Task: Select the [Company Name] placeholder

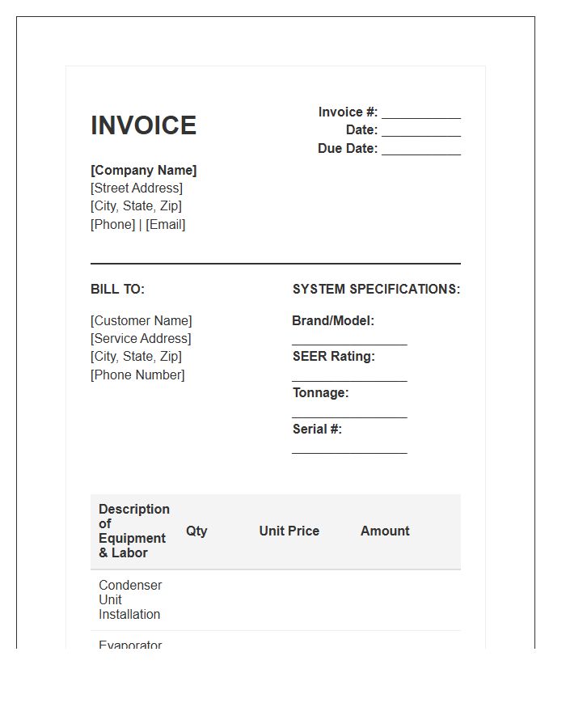Action: click(x=144, y=171)
